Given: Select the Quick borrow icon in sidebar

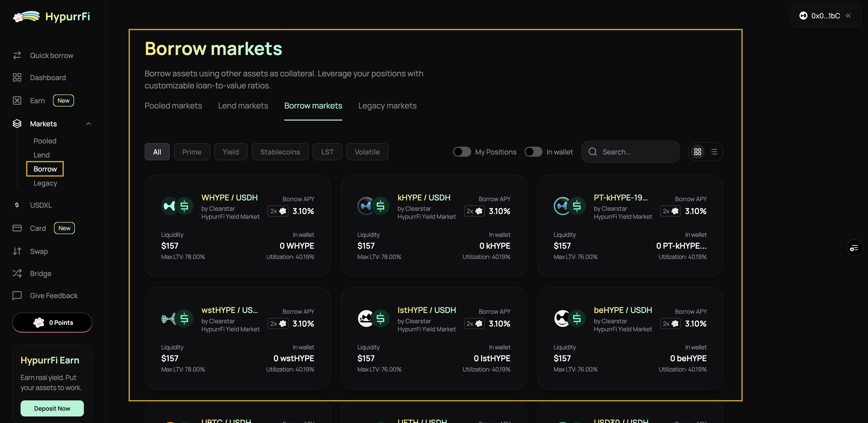Looking at the screenshot, I should coord(17,55).
